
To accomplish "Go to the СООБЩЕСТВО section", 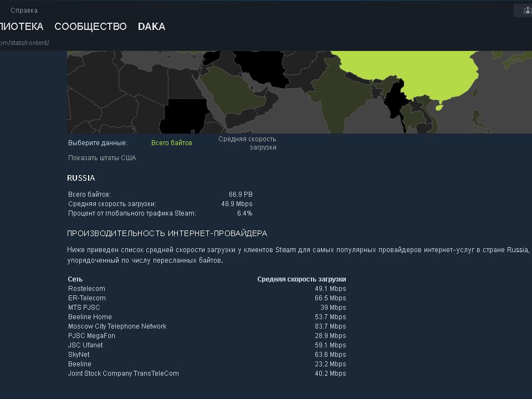I will point(90,27).
